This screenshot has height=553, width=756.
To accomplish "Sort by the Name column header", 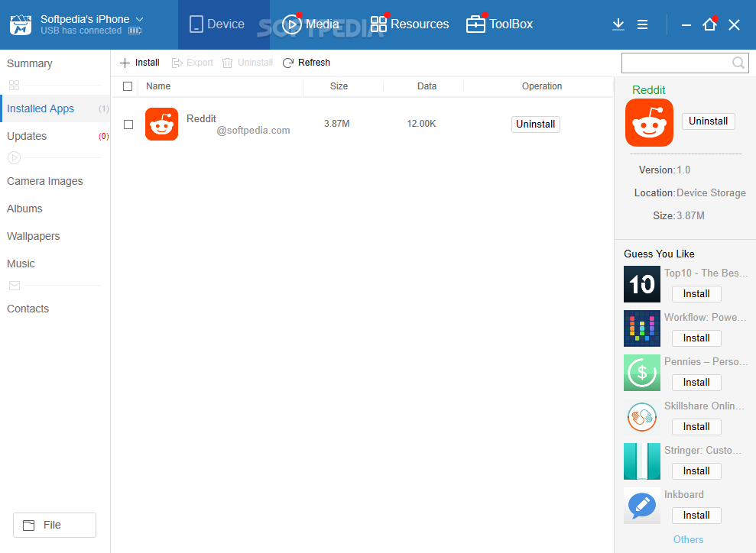I will pyautogui.click(x=158, y=86).
